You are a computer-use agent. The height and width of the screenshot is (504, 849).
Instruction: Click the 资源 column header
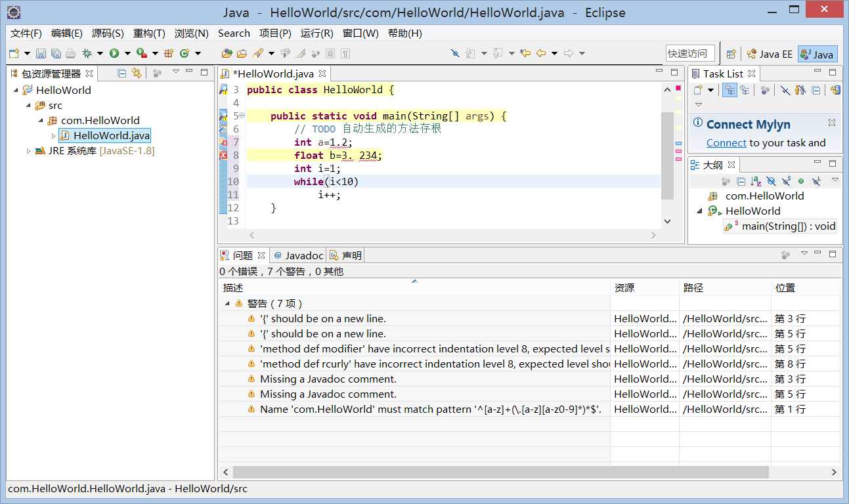(645, 287)
